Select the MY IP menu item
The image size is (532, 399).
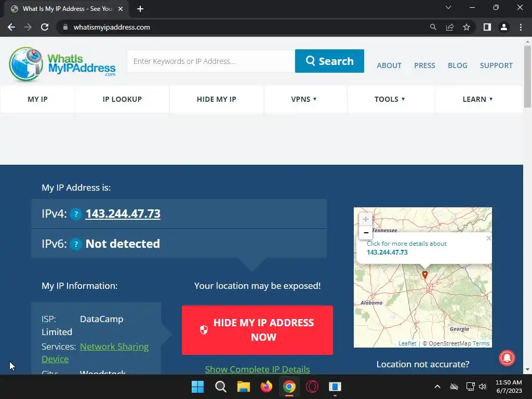37,99
